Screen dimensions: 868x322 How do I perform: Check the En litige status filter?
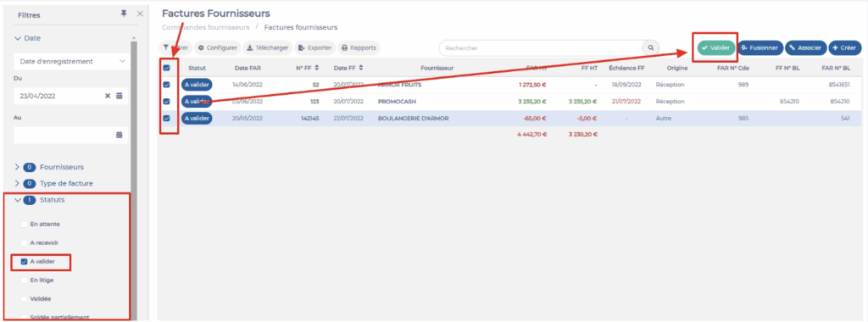tap(24, 280)
